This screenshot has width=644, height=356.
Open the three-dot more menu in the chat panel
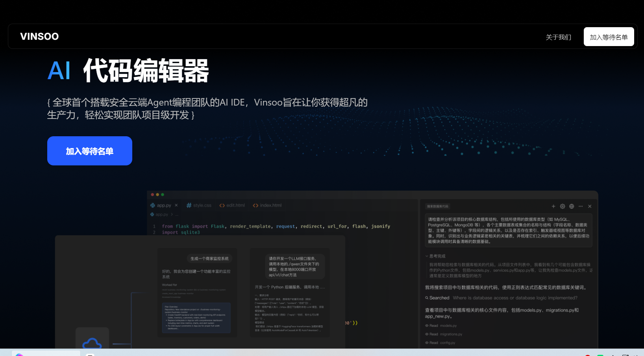pyautogui.click(x=581, y=206)
